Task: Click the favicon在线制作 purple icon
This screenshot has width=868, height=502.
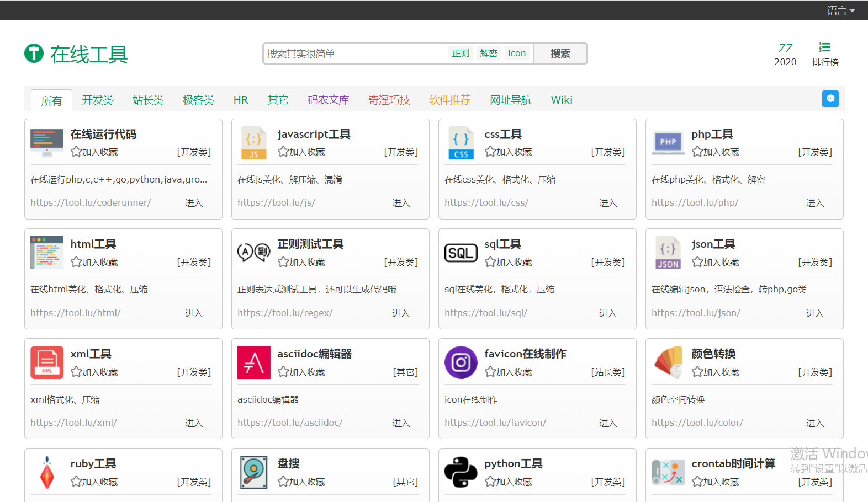Action: [461, 362]
